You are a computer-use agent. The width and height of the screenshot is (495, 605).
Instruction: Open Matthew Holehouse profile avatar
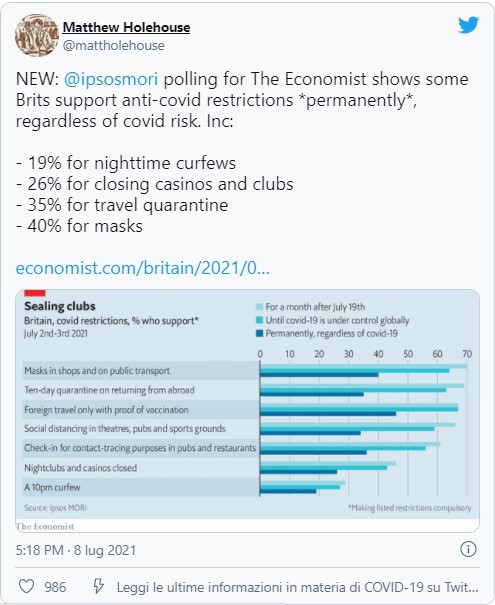pyautogui.click(x=36, y=35)
